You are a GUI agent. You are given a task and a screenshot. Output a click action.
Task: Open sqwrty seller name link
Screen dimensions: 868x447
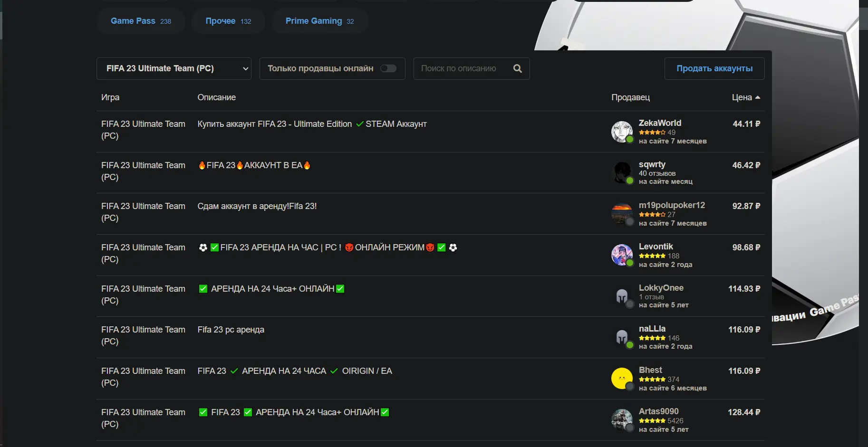[652, 164]
